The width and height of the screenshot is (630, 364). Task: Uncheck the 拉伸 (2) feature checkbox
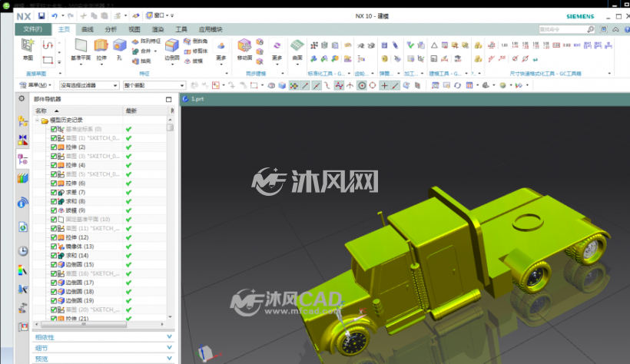pos(54,147)
